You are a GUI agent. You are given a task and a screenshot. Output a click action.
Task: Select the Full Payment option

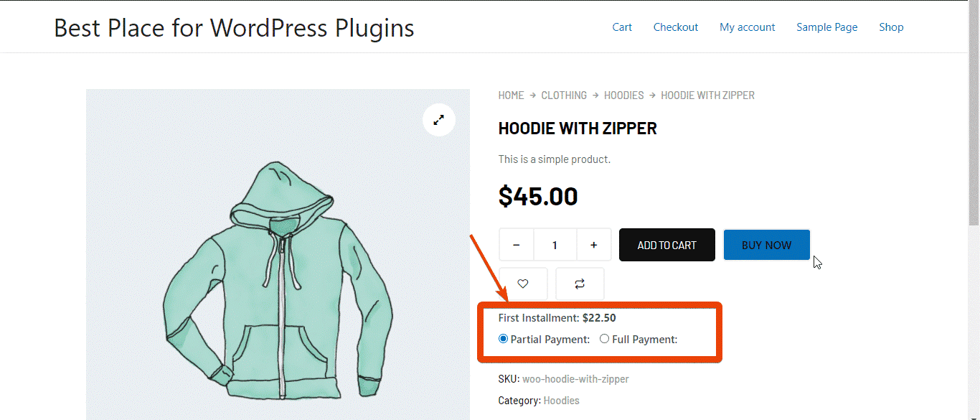tap(605, 339)
